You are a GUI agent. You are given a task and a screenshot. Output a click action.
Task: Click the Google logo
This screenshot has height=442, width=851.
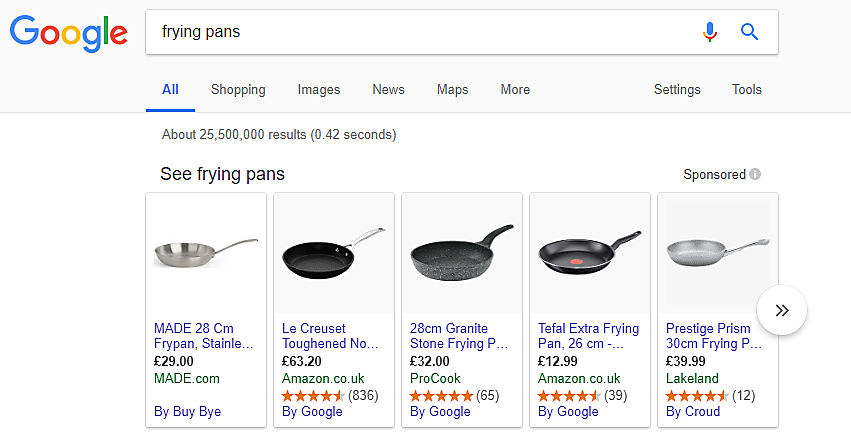coord(68,34)
